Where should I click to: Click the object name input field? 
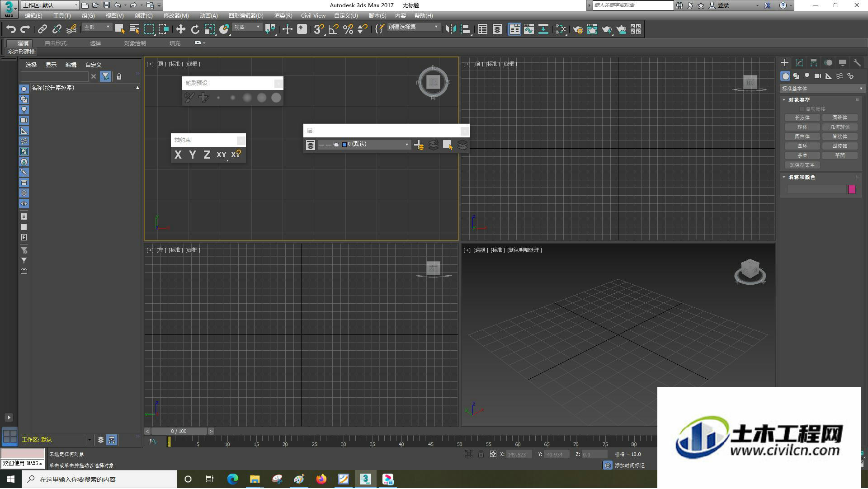pos(816,190)
